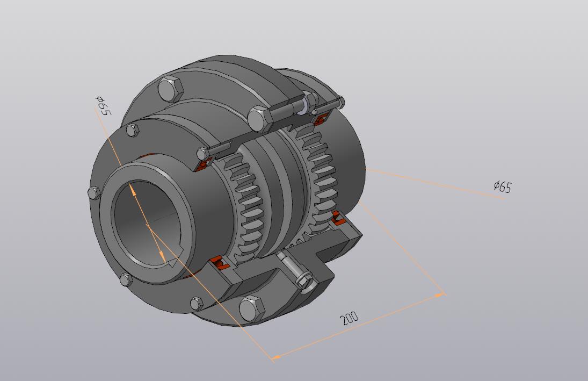Viewport: 588px width, 381px height.
Task: Click the 200 length dimension label
Action: coord(349,318)
